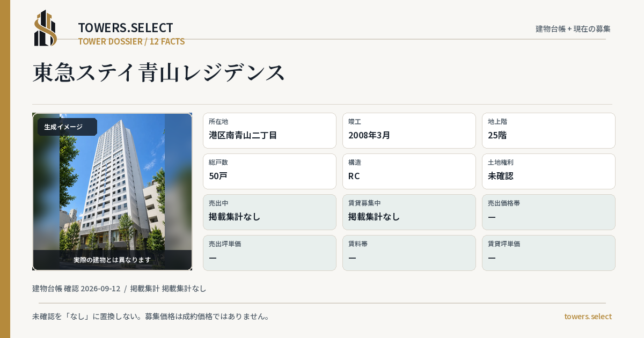
Task: Click the 実際の建物とは異なります caption
Action: tap(112, 260)
